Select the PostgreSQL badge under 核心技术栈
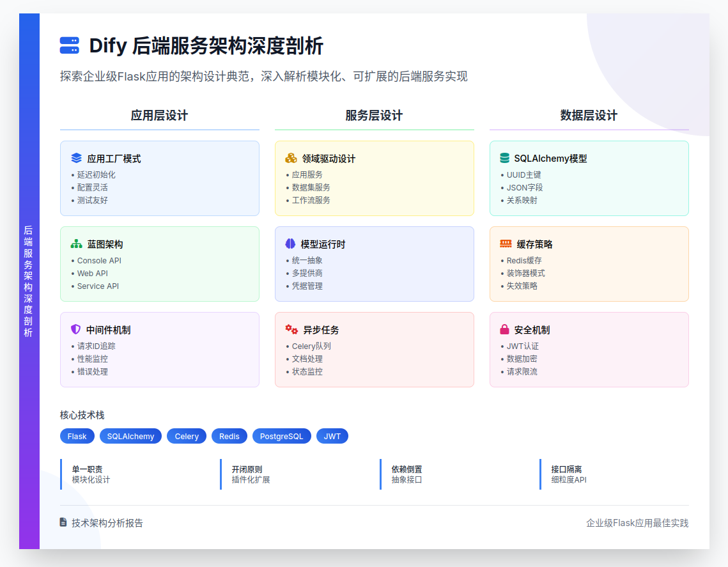 tap(281, 436)
